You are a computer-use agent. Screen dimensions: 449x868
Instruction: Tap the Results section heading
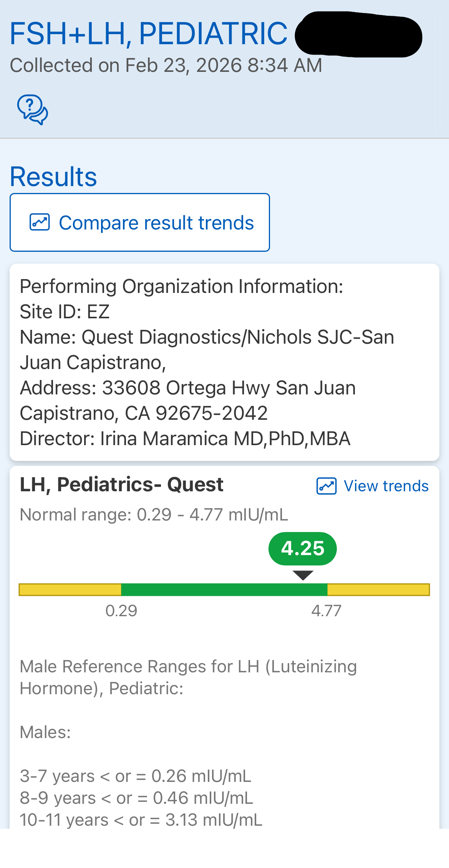pyautogui.click(x=53, y=177)
